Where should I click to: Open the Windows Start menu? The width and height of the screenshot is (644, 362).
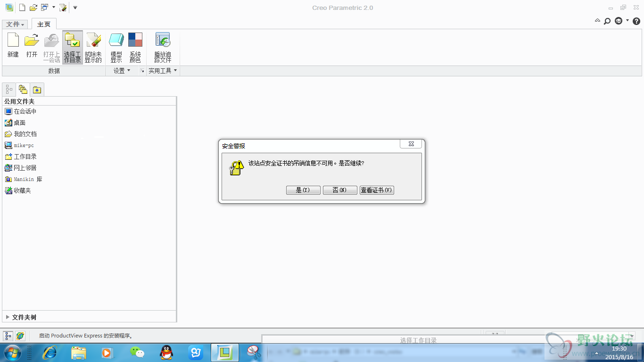12,352
